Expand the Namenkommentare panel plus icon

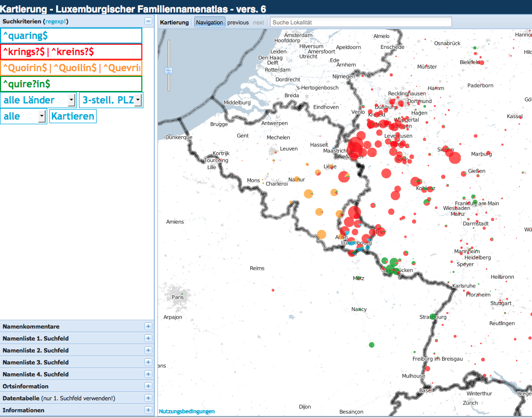[x=148, y=326]
